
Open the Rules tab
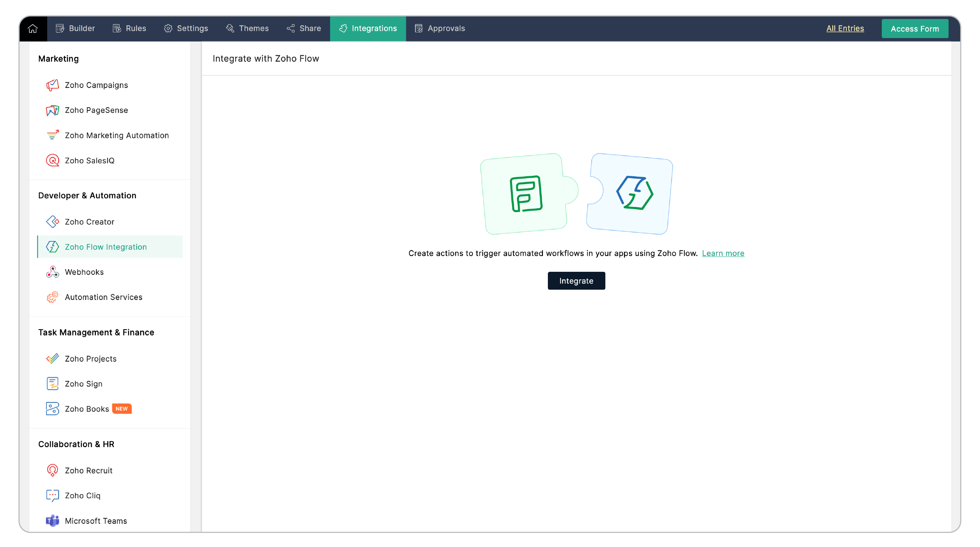click(x=129, y=29)
